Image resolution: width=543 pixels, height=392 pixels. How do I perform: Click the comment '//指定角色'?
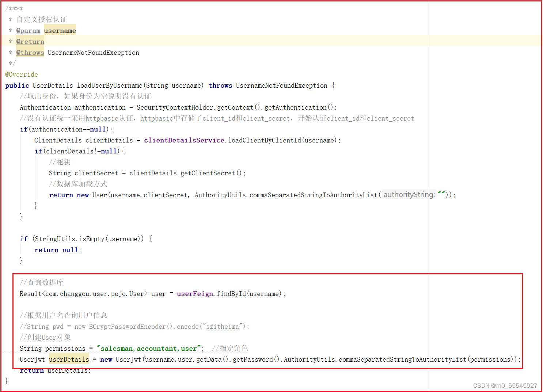click(x=230, y=348)
